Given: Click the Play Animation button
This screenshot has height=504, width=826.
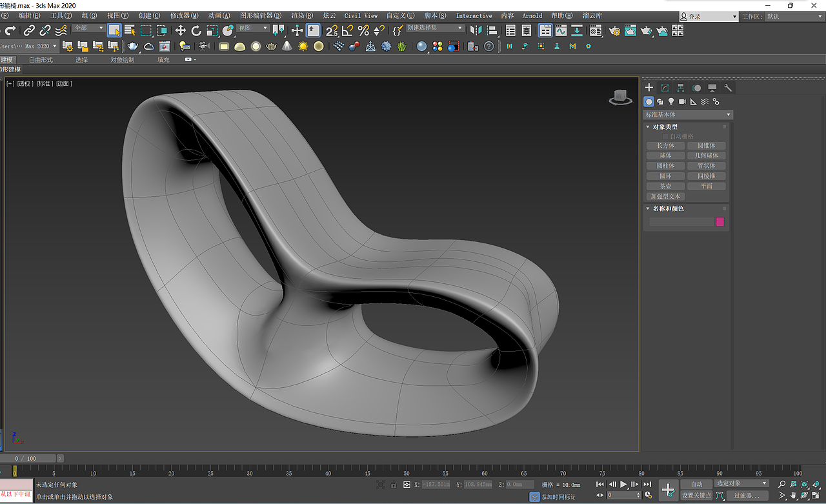Looking at the screenshot, I should (623, 484).
